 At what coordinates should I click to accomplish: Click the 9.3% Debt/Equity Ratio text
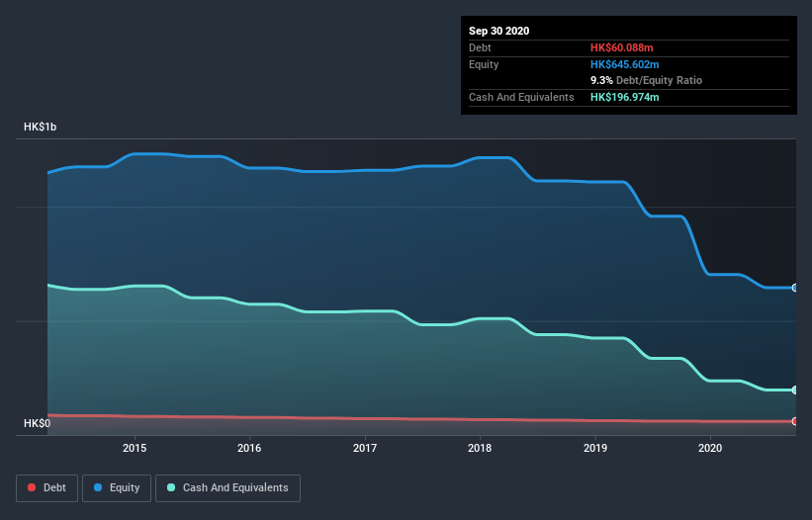tap(646, 80)
